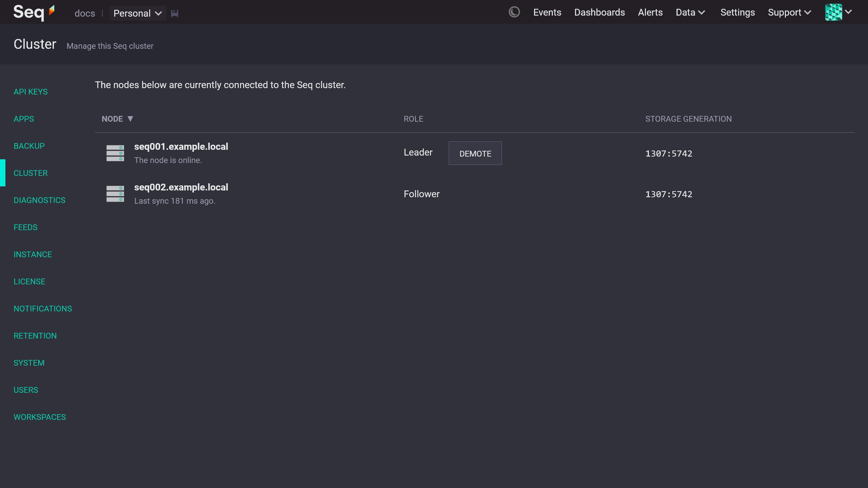Image resolution: width=868 pixels, height=488 pixels.
Task: Click storage generation value for seq001
Action: pos(669,154)
